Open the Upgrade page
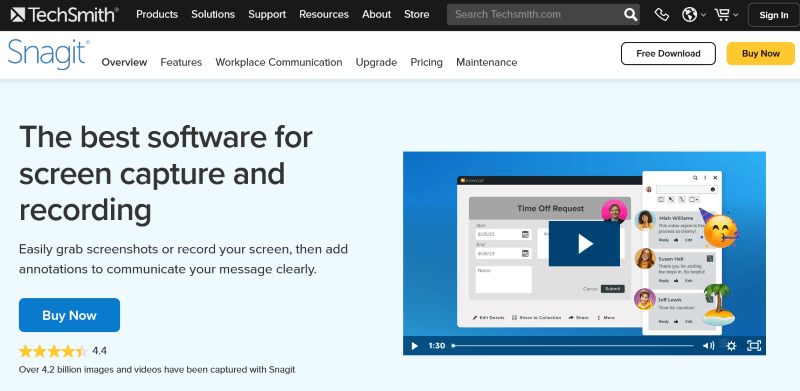 pos(376,62)
